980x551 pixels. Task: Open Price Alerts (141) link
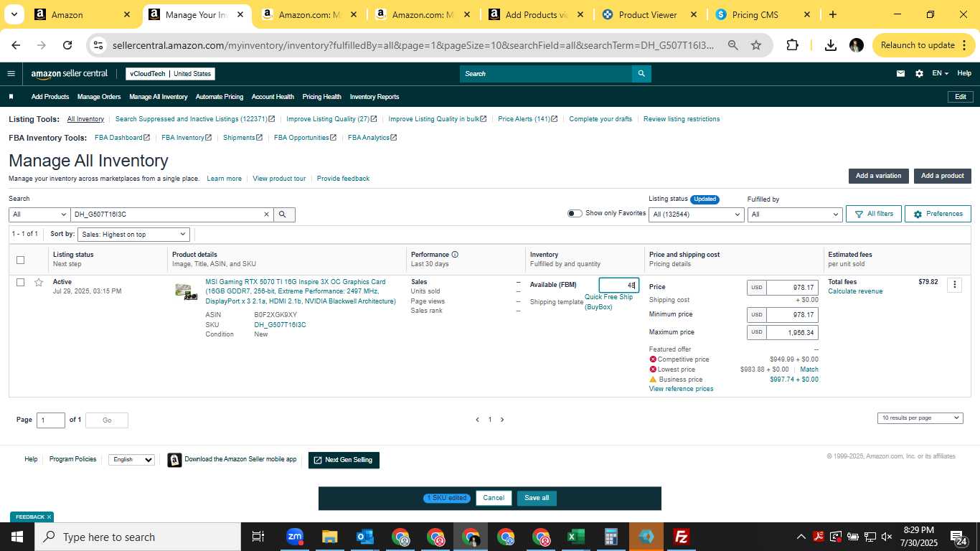[527, 119]
